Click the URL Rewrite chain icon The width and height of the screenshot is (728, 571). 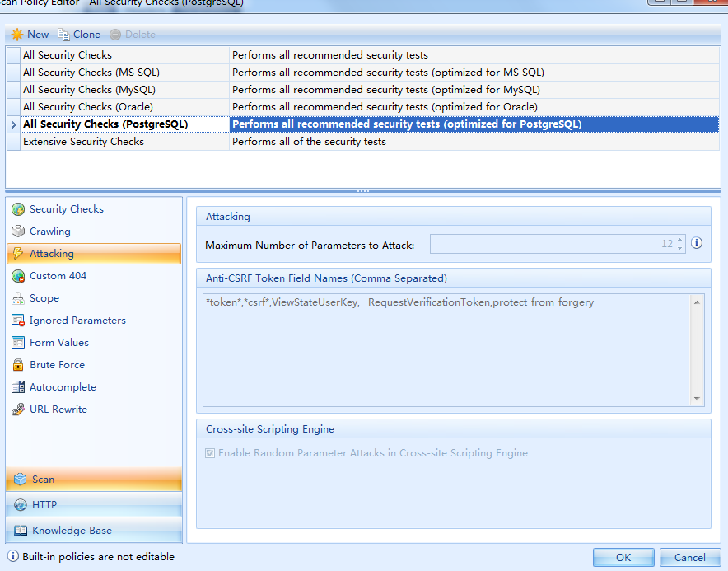pyautogui.click(x=18, y=410)
